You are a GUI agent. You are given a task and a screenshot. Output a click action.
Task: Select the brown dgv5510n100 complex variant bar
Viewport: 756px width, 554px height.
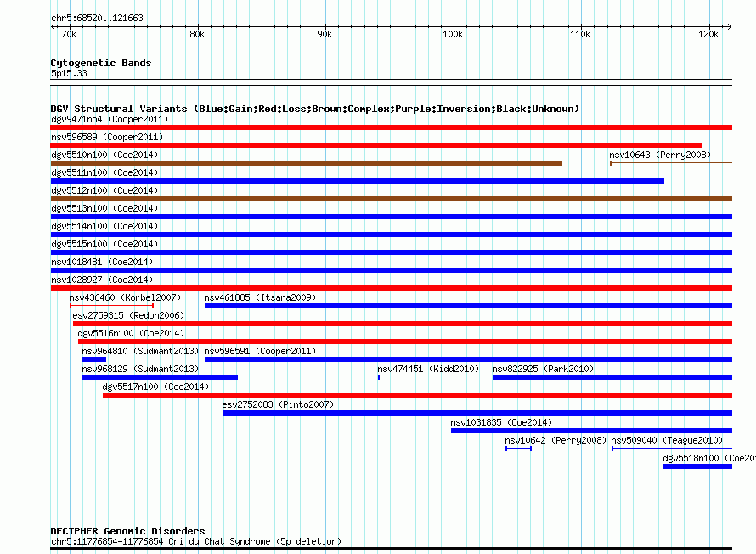[306, 163]
